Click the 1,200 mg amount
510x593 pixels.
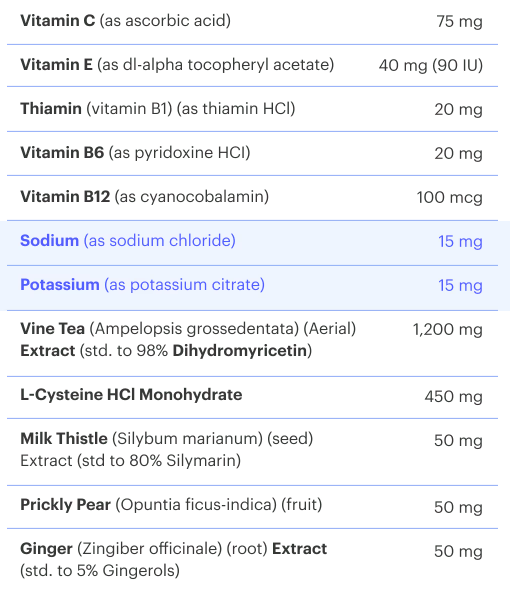pos(448,330)
